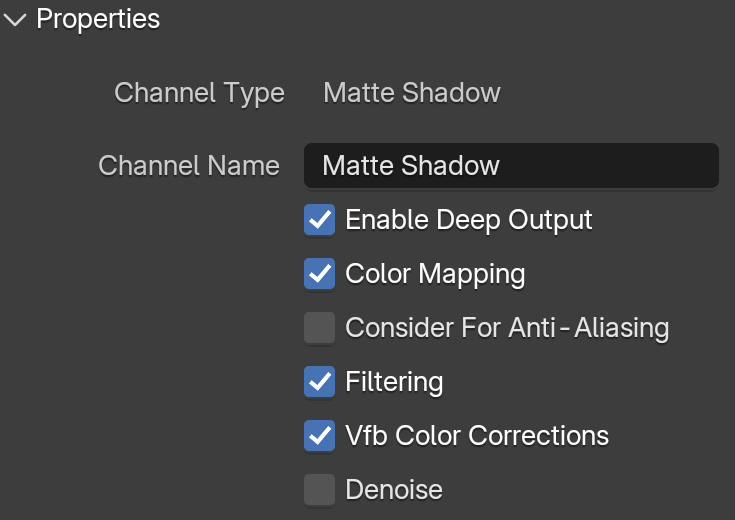
Task: Enable the Consider For Anti-Aliasing checkbox
Action: (319, 327)
